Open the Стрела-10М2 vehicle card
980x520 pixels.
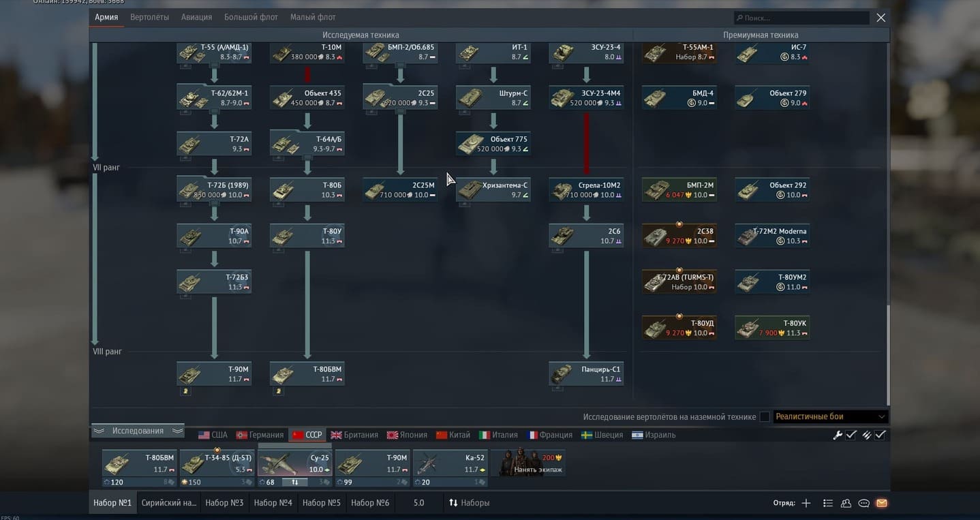pos(586,189)
